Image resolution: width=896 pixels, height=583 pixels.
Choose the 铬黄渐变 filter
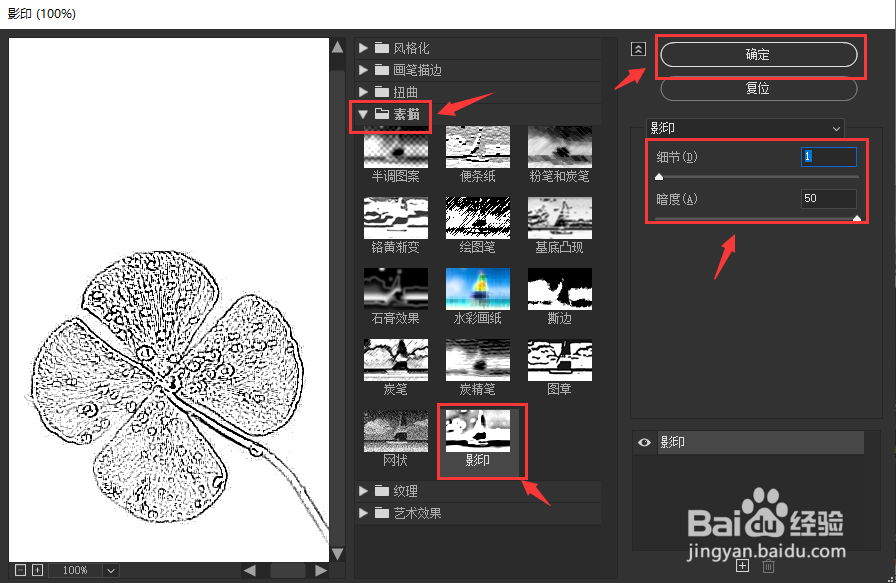(x=395, y=217)
